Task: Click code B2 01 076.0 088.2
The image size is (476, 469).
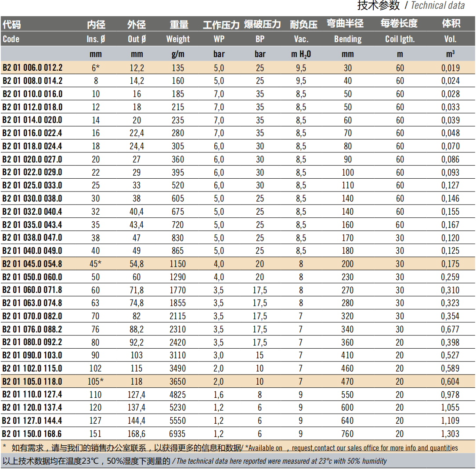Action: pos(32,329)
